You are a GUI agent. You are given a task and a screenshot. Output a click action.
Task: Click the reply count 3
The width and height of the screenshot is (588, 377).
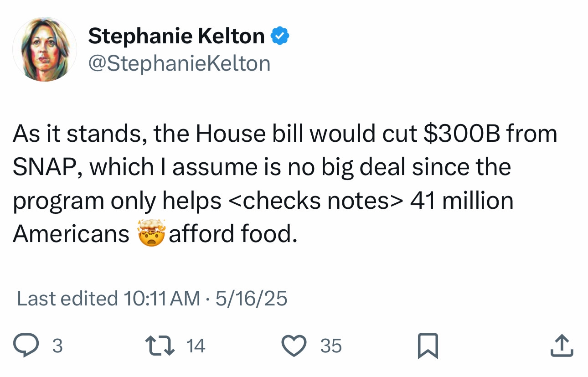coord(57,346)
